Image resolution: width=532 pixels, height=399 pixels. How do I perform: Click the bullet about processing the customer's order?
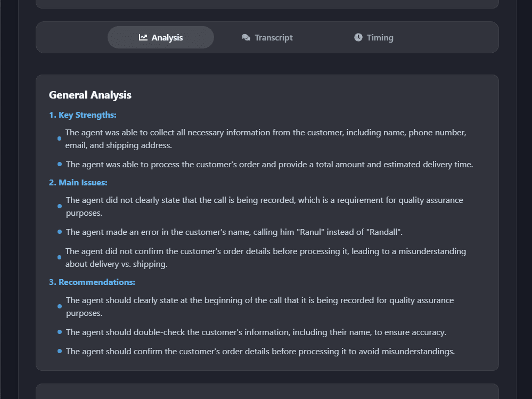269,165
